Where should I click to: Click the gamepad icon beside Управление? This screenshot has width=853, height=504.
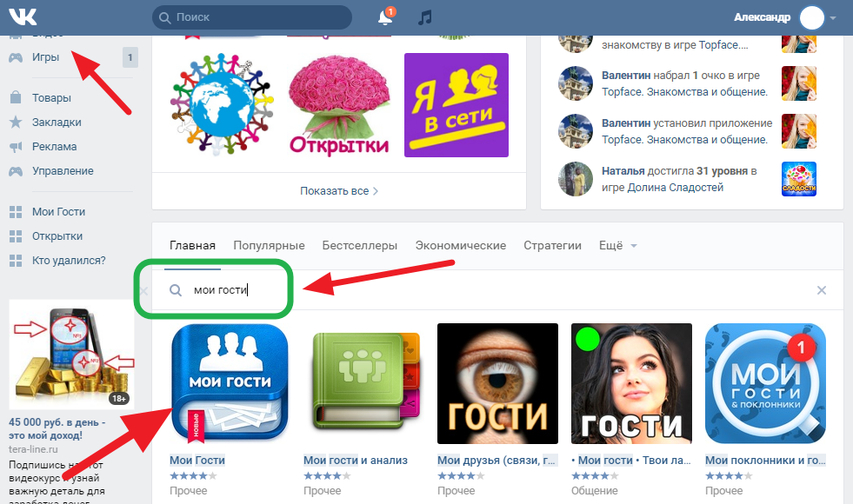(x=16, y=171)
